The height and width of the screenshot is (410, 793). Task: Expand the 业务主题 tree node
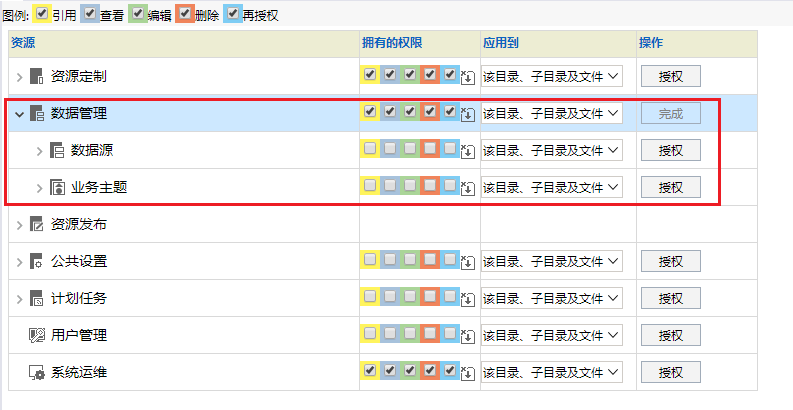coord(39,188)
